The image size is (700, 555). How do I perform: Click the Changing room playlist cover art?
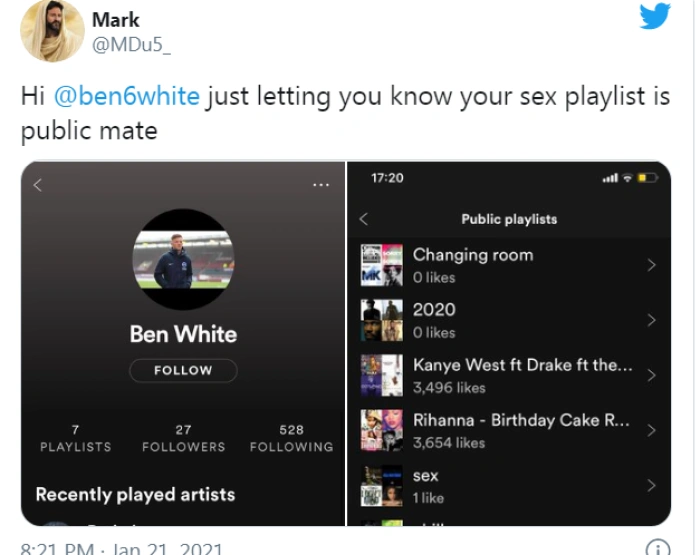coord(381,265)
